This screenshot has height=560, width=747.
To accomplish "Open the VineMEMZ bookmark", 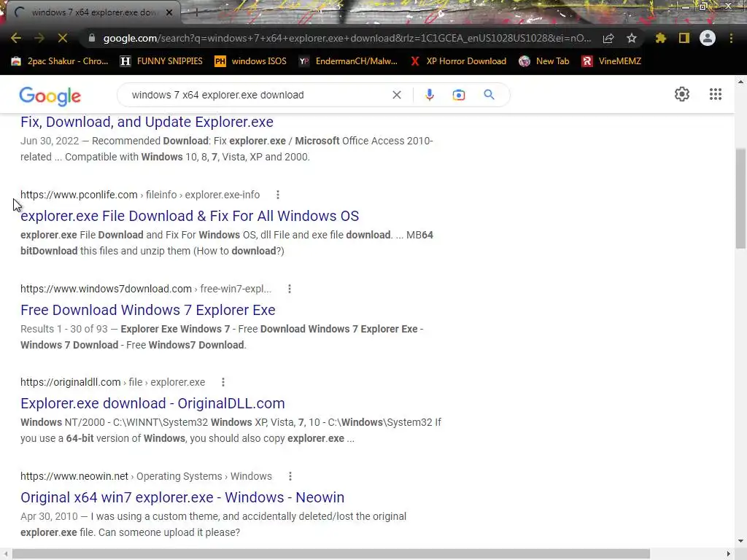I will tap(612, 61).
